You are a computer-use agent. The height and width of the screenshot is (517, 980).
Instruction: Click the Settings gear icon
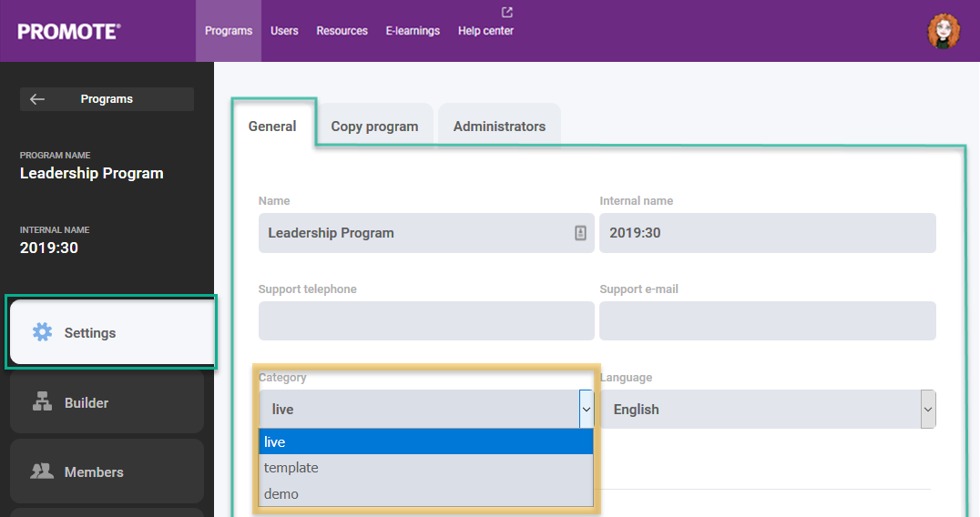pos(42,332)
